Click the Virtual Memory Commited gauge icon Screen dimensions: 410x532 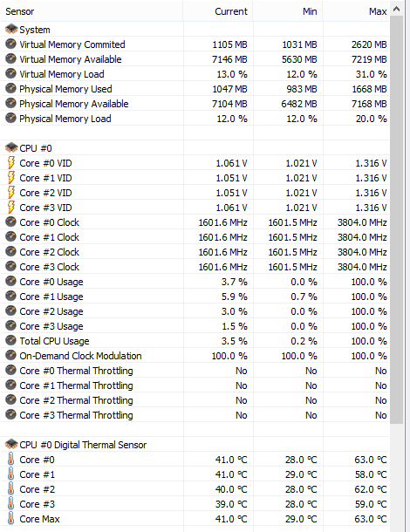click(10, 44)
